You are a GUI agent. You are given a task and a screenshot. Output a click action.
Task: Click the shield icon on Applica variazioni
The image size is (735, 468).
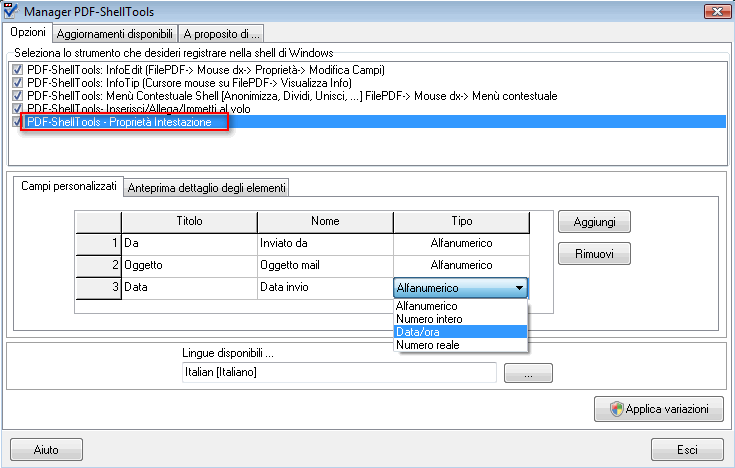616,409
